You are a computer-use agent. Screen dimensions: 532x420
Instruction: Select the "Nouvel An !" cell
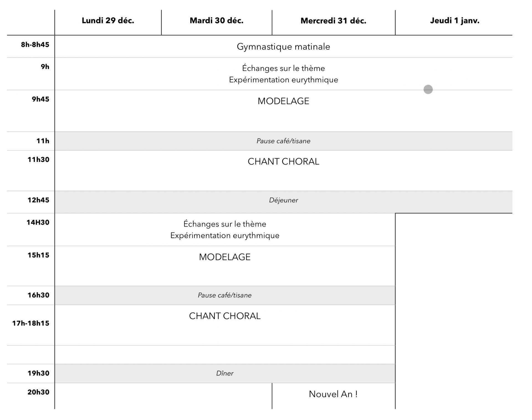coord(333,394)
